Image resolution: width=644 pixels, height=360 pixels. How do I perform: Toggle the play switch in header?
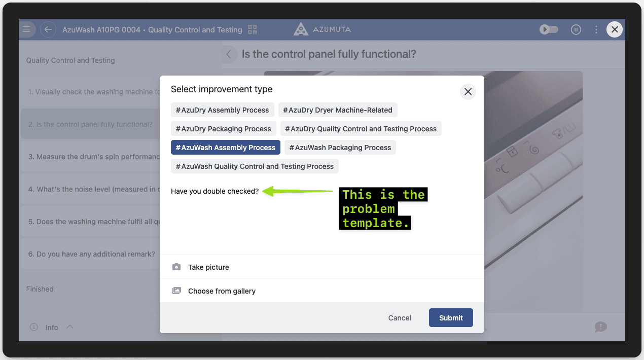pos(549,29)
